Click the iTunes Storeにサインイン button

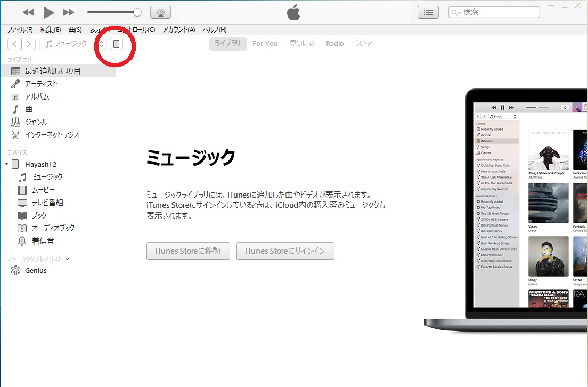click(285, 251)
